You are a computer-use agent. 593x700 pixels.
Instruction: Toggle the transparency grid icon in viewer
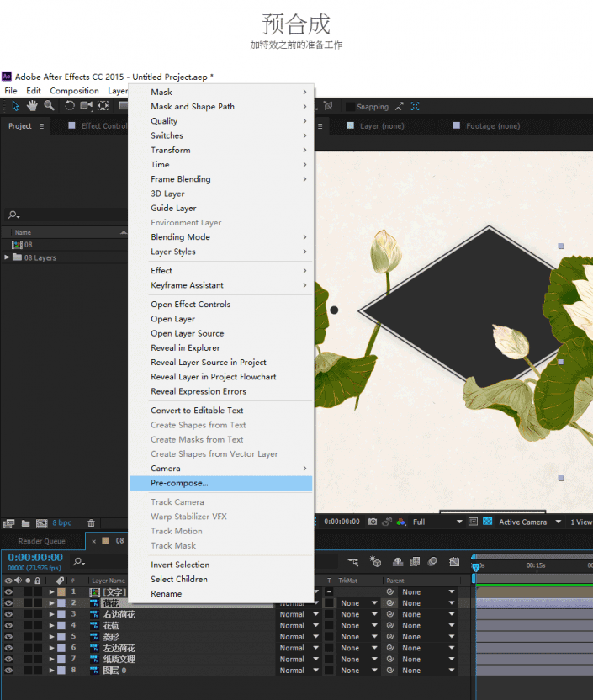488,522
